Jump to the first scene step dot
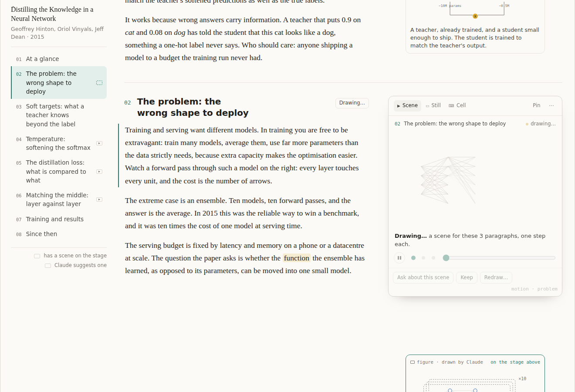Viewport: 575px width, 392px height. (413, 258)
